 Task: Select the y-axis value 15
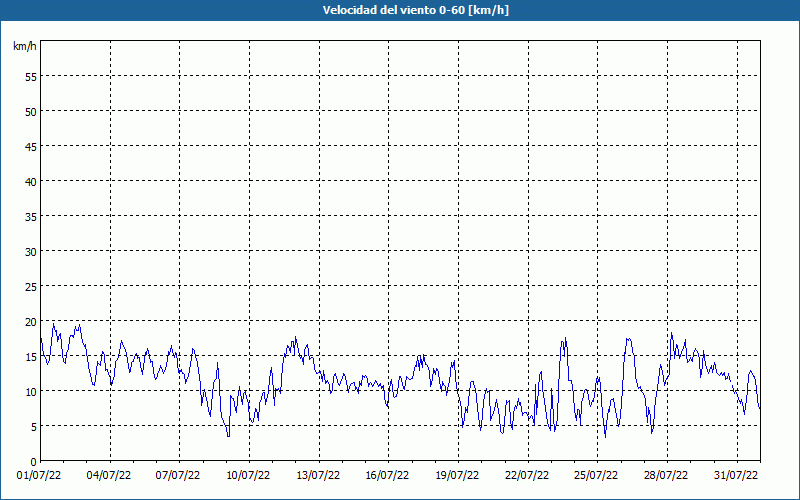point(31,357)
